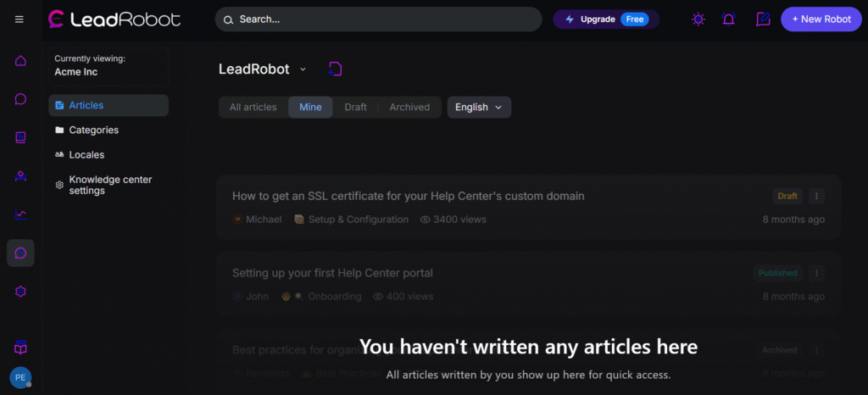The width and height of the screenshot is (868, 395).
Task: Click the Setup & Configuration category label
Action: pos(359,220)
